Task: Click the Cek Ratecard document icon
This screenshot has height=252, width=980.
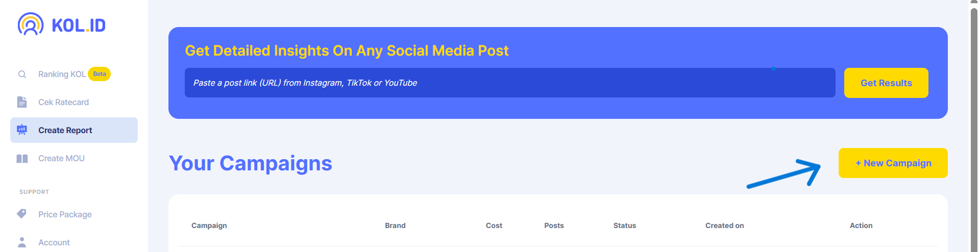Action: coord(22,102)
